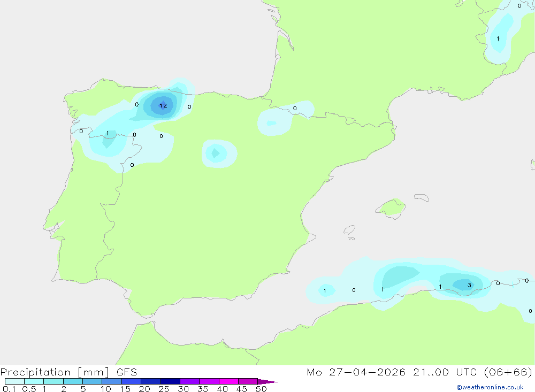Image resolution: width=535 pixels, height=392 pixels.
Task: Pick the 0.5–1 mm legend color swatch
Action: (34, 381)
